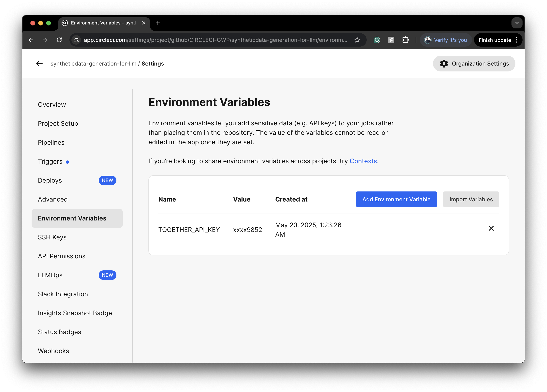Reload the current page
The image size is (547, 392).
59,40
